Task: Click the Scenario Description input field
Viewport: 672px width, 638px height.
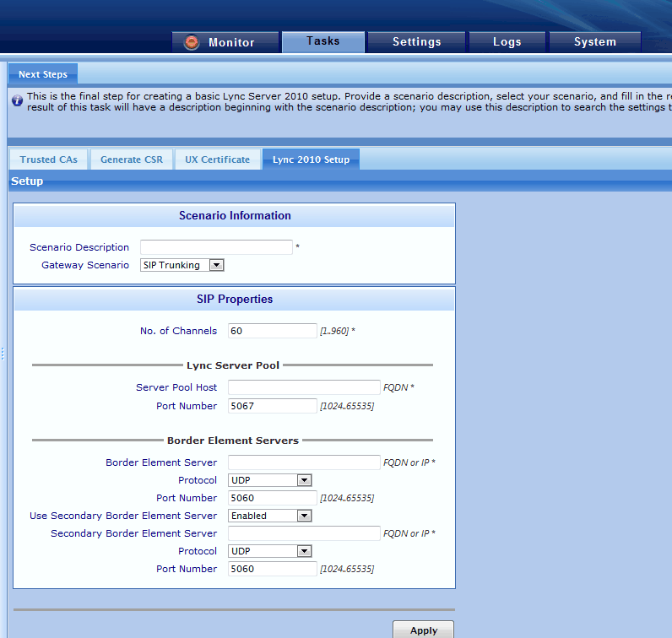Action: tap(216, 247)
